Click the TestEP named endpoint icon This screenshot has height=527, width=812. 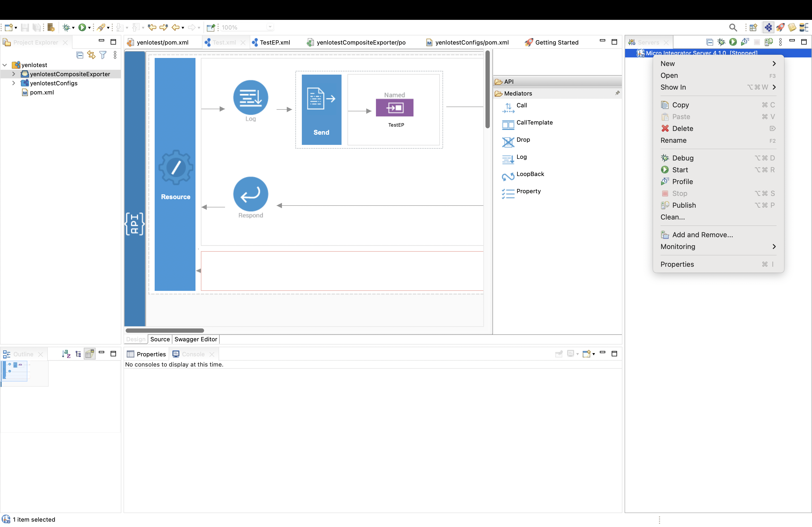(x=394, y=108)
